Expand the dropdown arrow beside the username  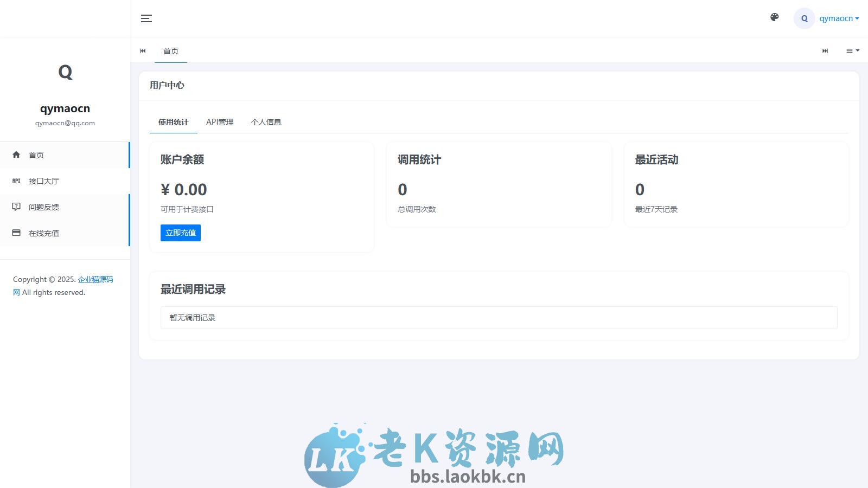857,18
